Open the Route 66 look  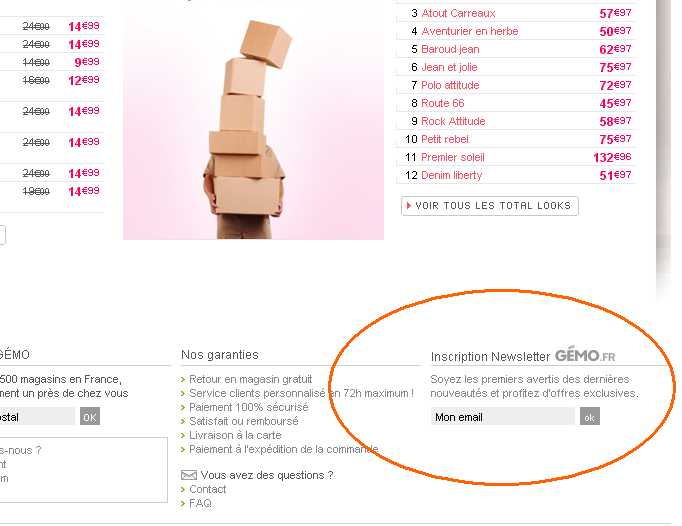443,103
